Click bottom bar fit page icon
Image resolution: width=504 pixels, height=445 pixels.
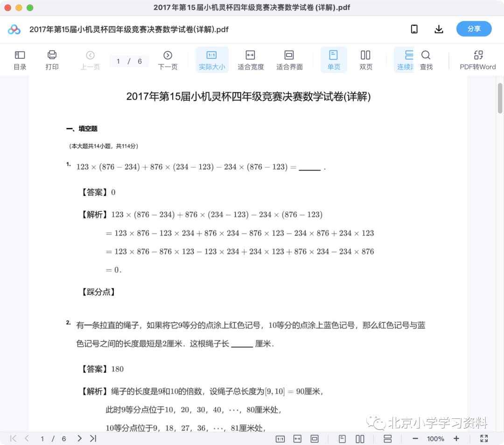[315, 439]
